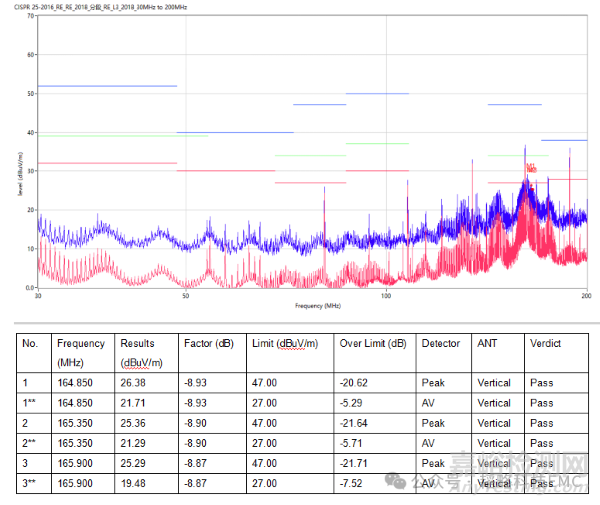Click the red peak marker labels on the chart
Viewport: 600px width, 505px height.
click(531, 168)
